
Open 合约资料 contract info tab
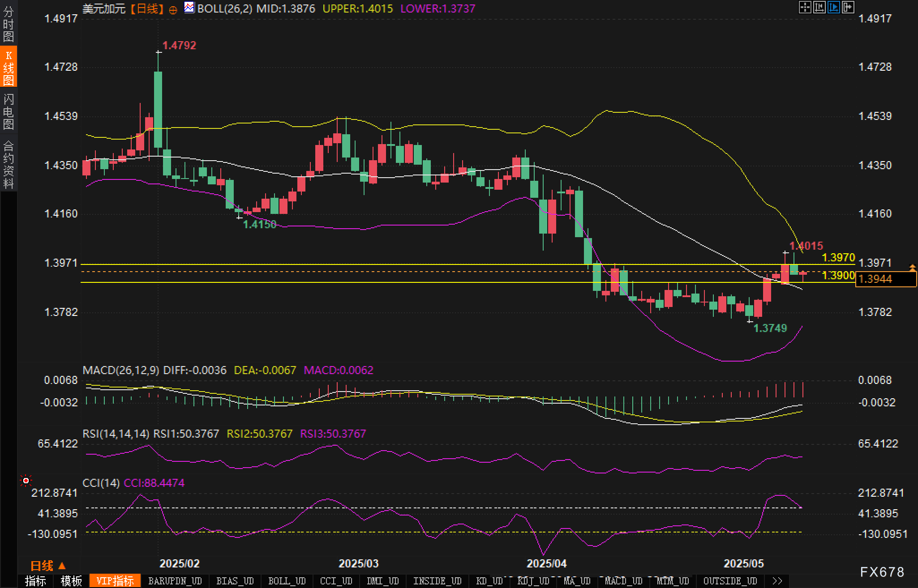pos(9,164)
